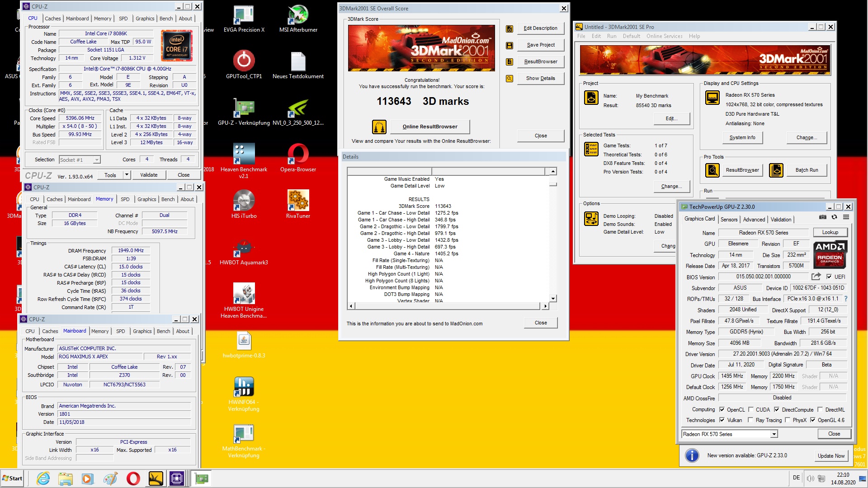This screenshot has width=868, height=488.
Task: Click the Show Details magnifier icon
Action: [509, 79]
